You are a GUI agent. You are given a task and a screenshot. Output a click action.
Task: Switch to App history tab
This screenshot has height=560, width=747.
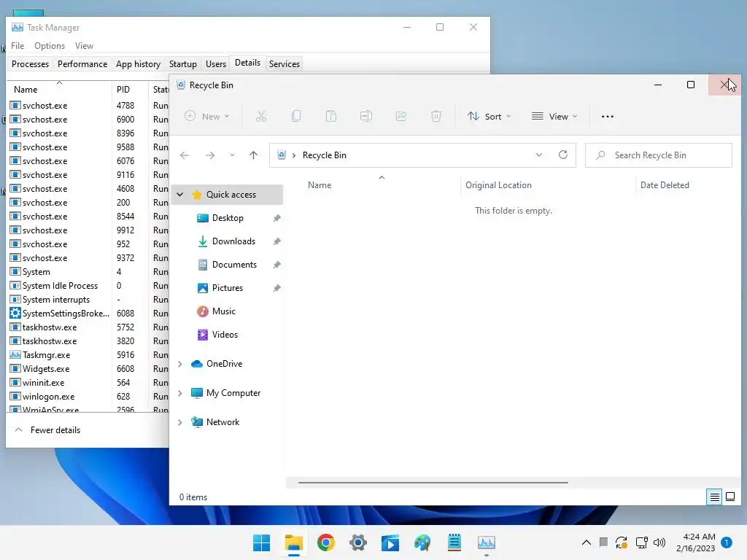(x=138, y=64)
